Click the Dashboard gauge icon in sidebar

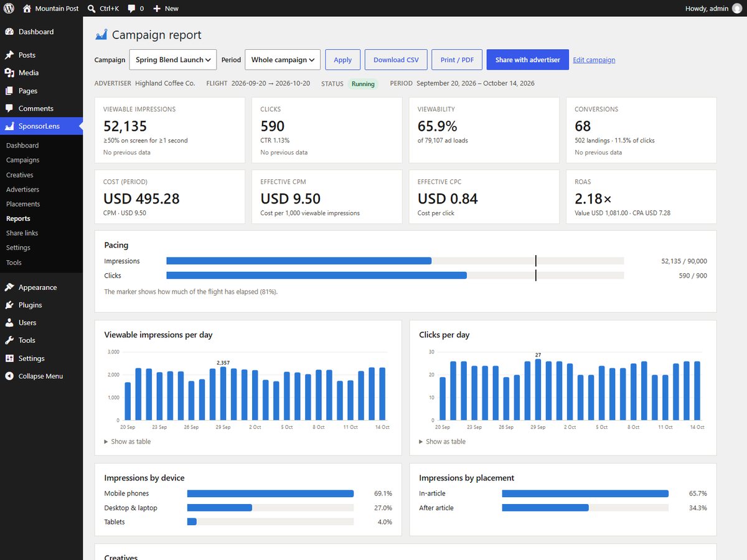pos(9,32)
